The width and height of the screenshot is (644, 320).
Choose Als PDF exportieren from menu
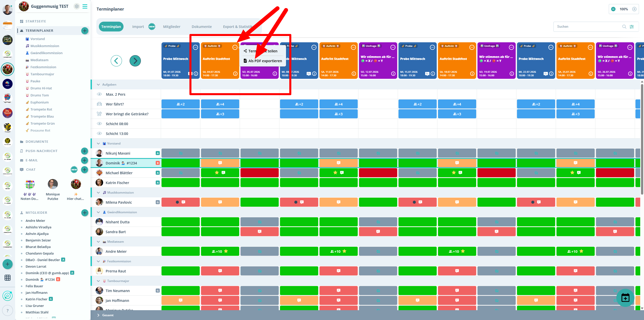263,61
